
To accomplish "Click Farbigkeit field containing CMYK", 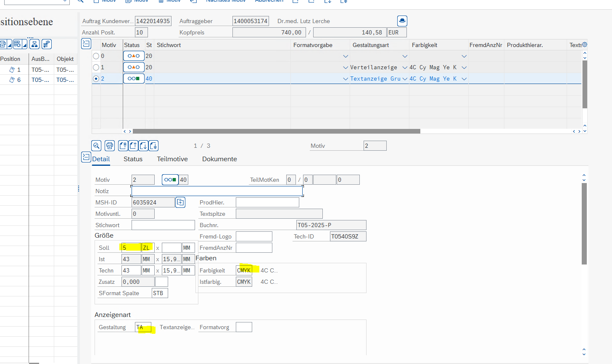I will tap(244, 270).
